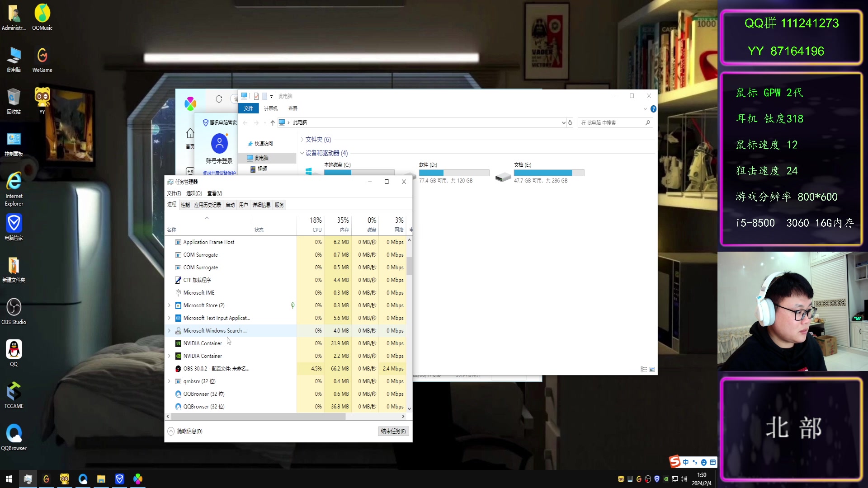Viewport: 868px width, 488px height.
Task: Expand Microsoft Text Input Application process
Action: (170, 318)
